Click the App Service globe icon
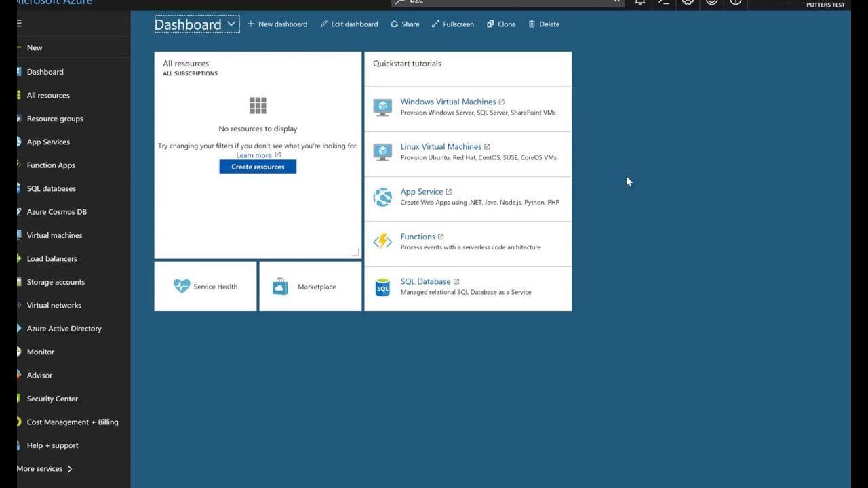Screen dimensions: 868x488 tap(382, 197)
